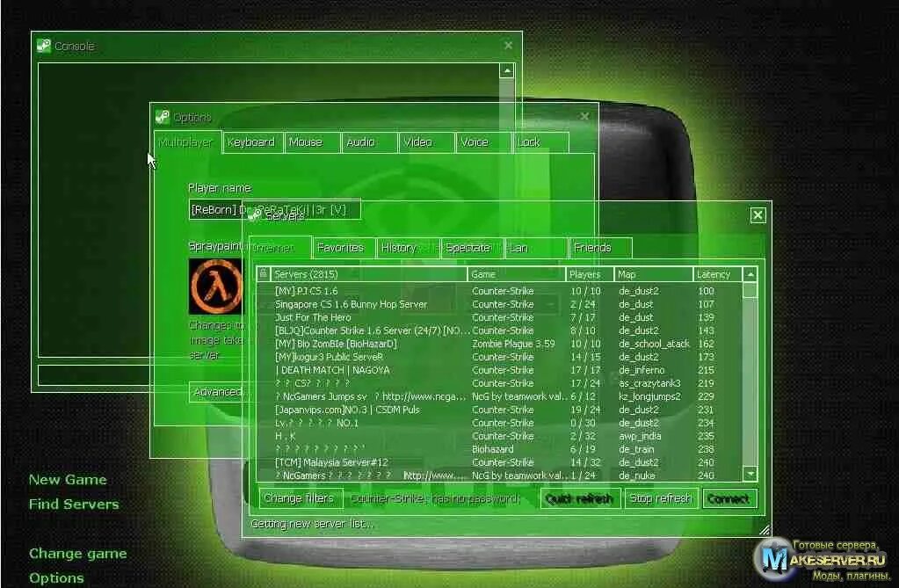Click the Player name input field
899x588 pixels.
(275, 209)
